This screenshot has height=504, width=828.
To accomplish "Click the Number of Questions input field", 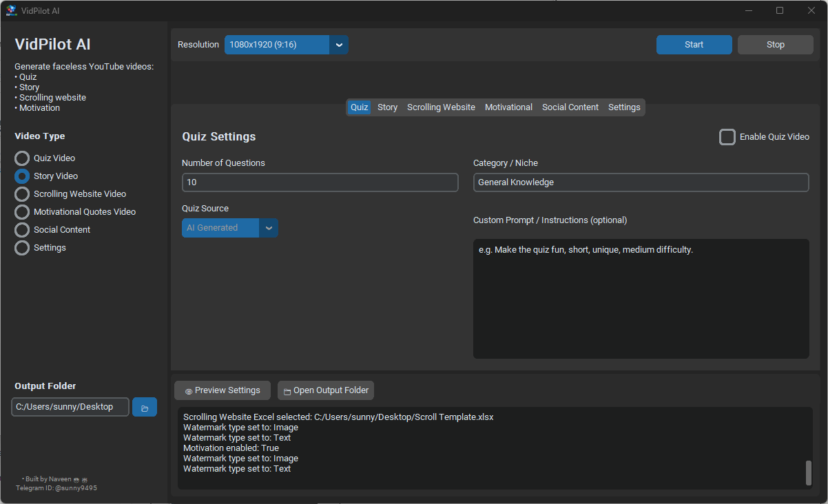I will point(320,182).
